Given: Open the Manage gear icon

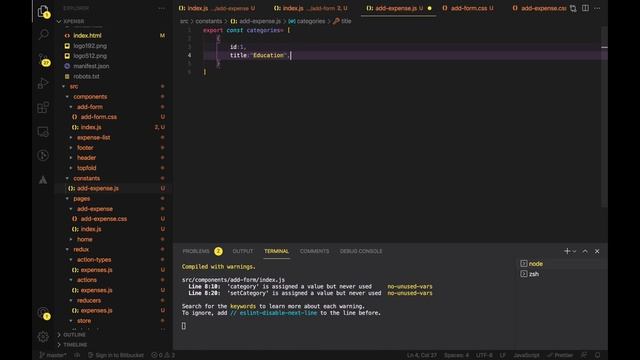Looking at the screenshot, I should click(x=43, y=337).
